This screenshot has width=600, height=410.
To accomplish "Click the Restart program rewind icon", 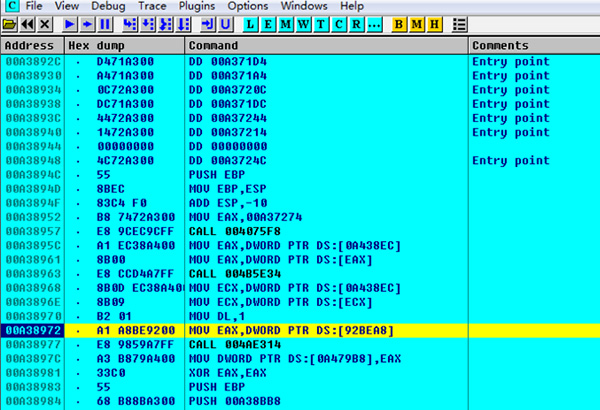I will pyautogui.click(x=27, y=25).
